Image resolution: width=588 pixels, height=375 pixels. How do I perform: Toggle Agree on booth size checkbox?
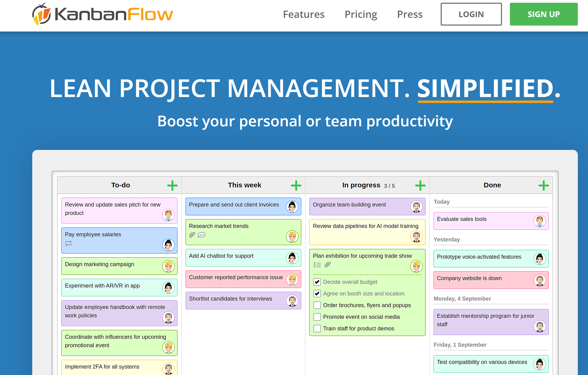pos(317,294)
